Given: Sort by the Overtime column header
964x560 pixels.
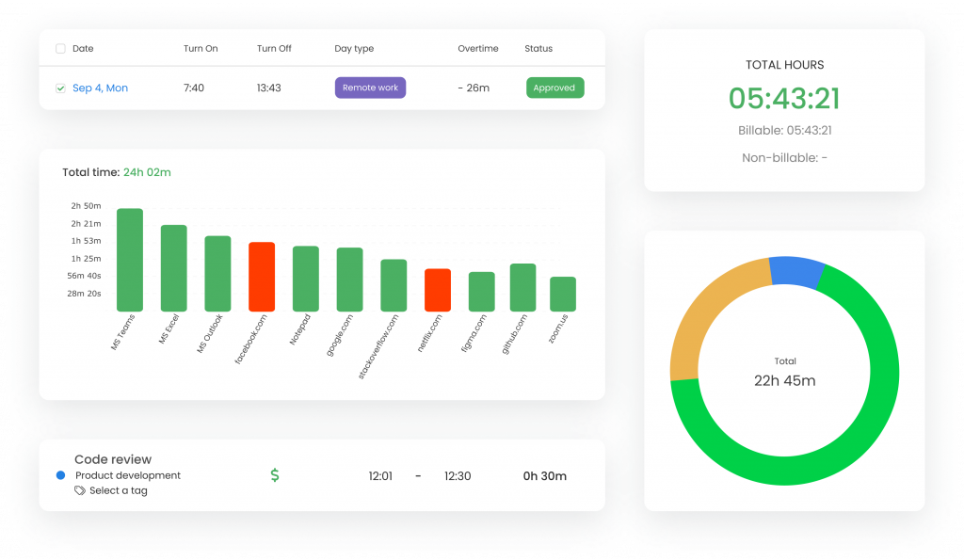Looking at the screenshot, I should point(477,49).
